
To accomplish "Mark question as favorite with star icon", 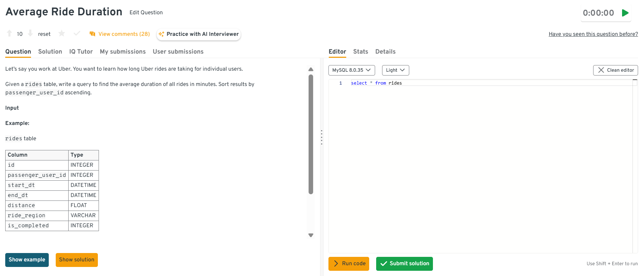I will point(62,33).
